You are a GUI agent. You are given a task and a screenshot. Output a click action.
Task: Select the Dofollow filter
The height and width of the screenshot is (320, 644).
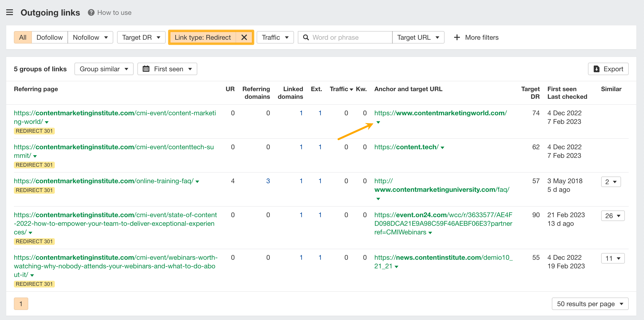click(x=50, y=38)
